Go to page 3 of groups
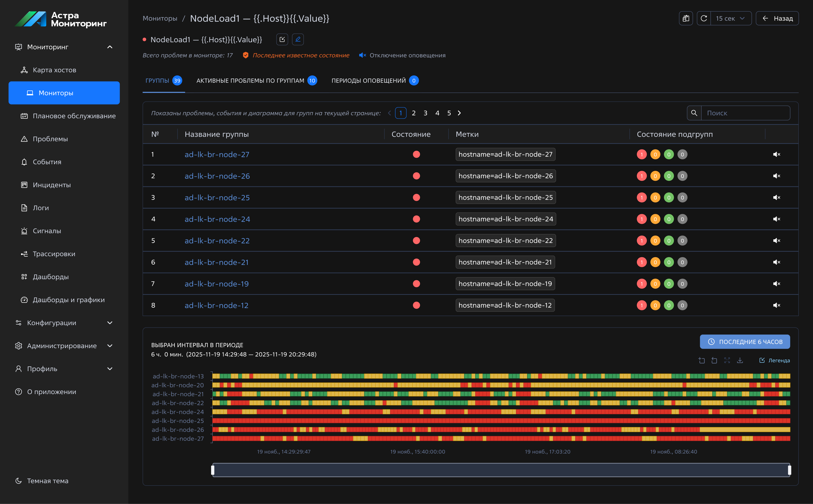The height and width of the screenshot is (504, 813). click(x=425, y=113)
